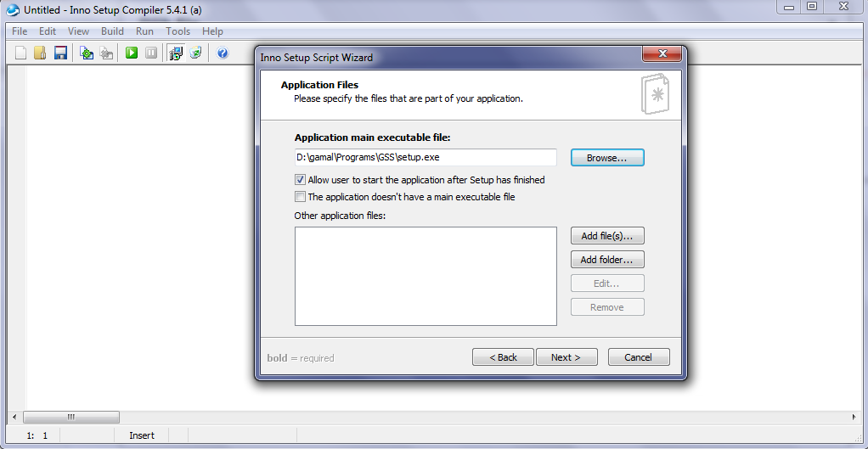The height and width of the screenshot is (449, 868).
Task: Maximize the Inno Setup Compiler window
Action: click(812, 7)
